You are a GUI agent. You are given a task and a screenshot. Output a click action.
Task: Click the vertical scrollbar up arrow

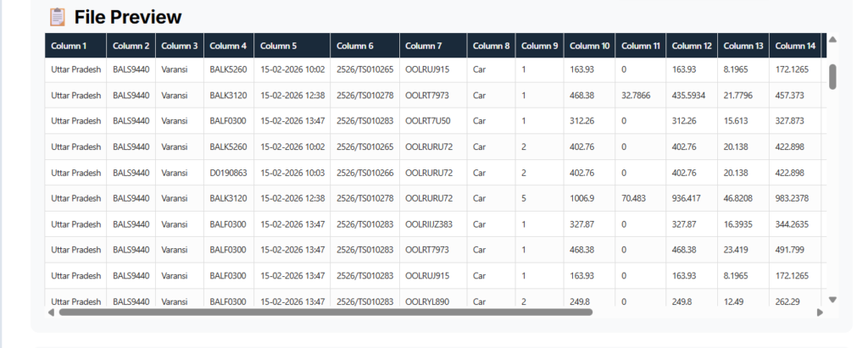832,39
